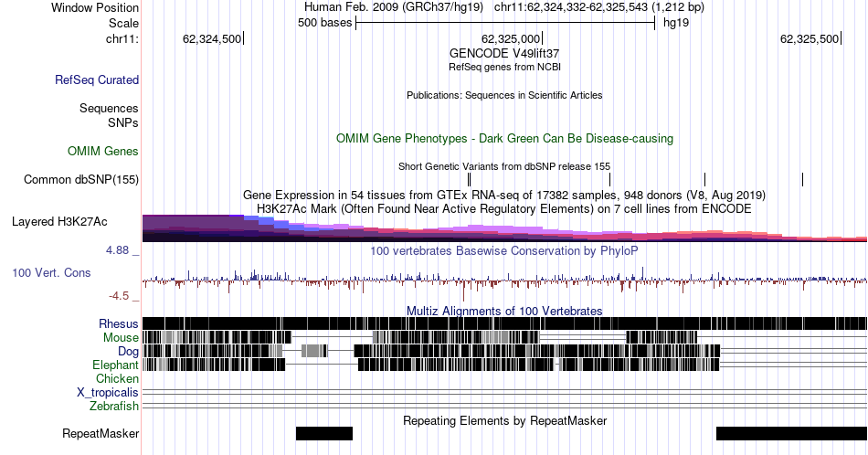Click 'Repeating Elements by RepeatMasker' title

click(504, 420)
